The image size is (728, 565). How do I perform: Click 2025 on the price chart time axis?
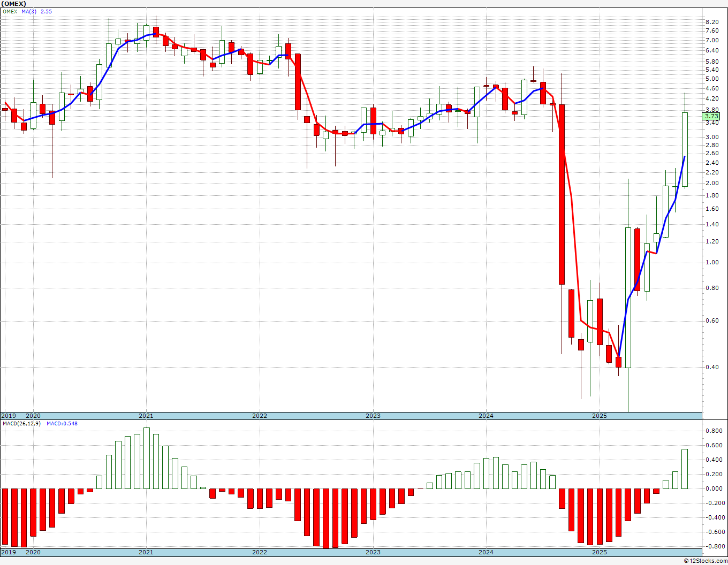coord(600,416)
